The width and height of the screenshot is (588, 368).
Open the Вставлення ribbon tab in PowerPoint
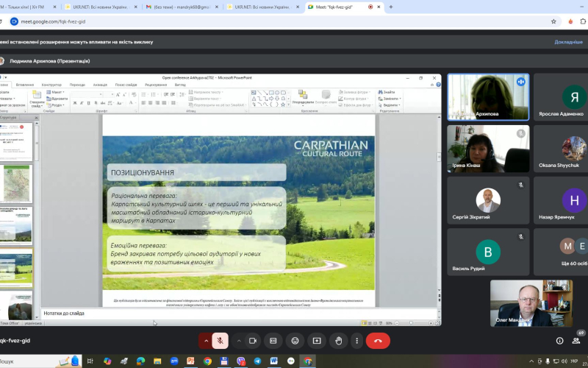coord(25,85)
